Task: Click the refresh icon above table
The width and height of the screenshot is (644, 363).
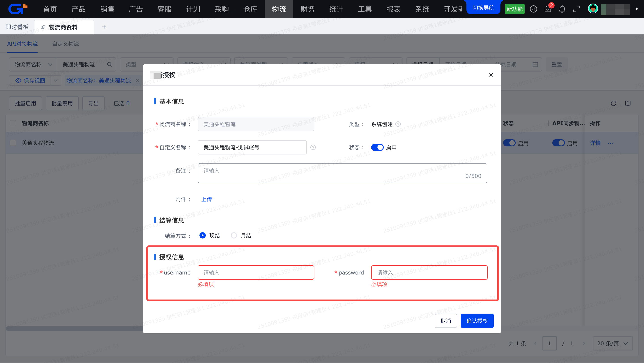Action: pos(613,103)
